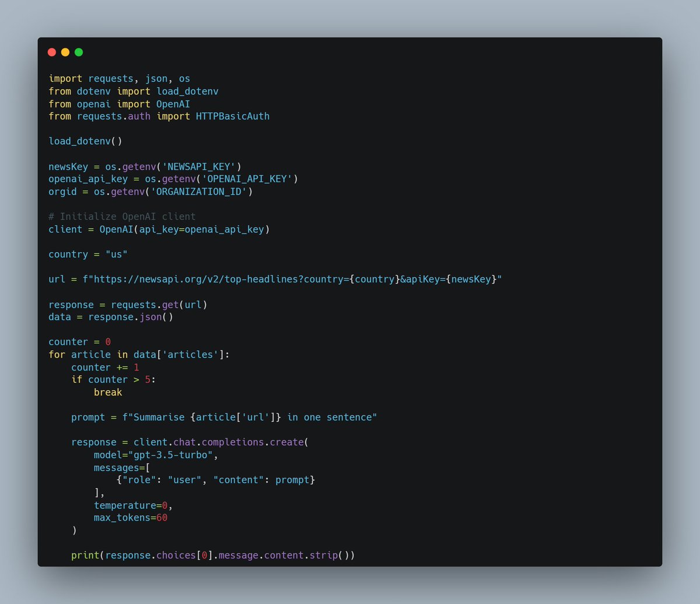Click the green fullscreen window button
Image resolution: width=700 pixels, height=604 pixels.
pos(79,52)
